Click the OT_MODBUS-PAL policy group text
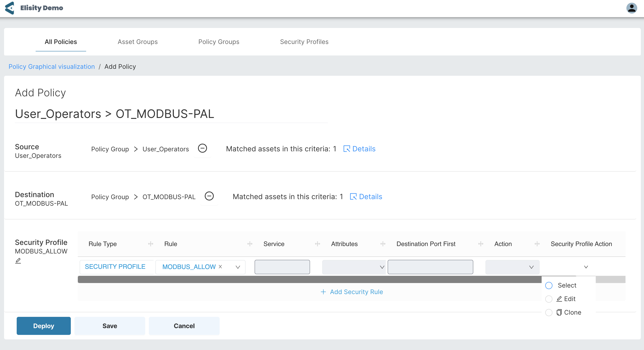This screenshot has width=644, height=350. click(x=169, y=197)
